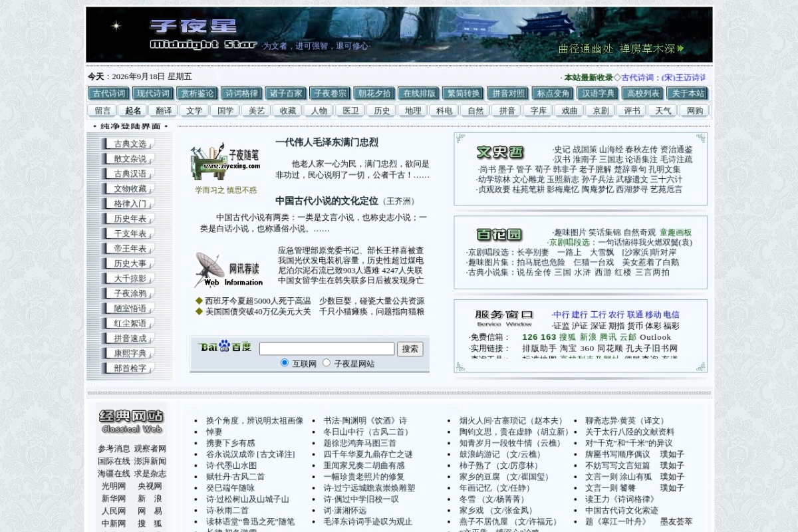Click the 国学 tab
Viewport: 798px width, 532px height.
tap(226, 110)
